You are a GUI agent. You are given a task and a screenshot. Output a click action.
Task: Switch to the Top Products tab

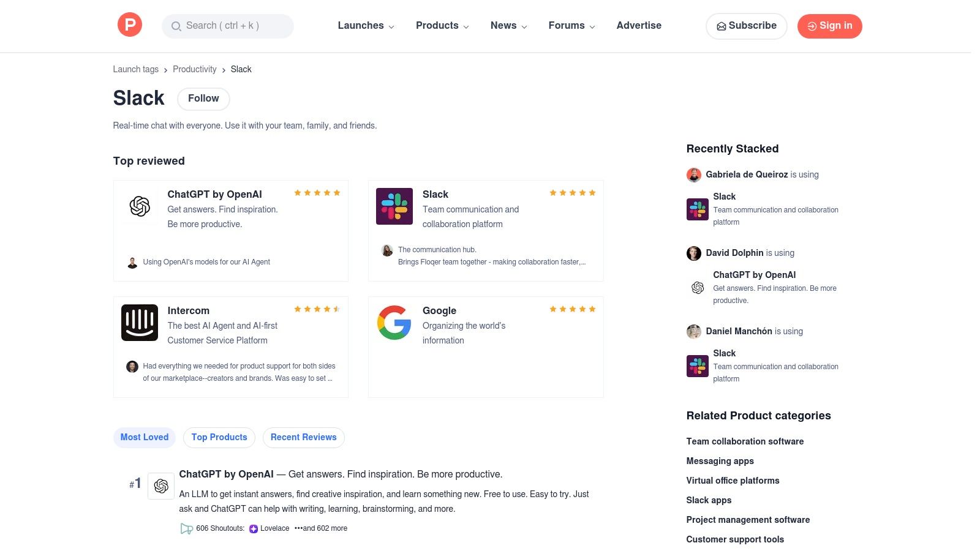[x=219, y=437]
